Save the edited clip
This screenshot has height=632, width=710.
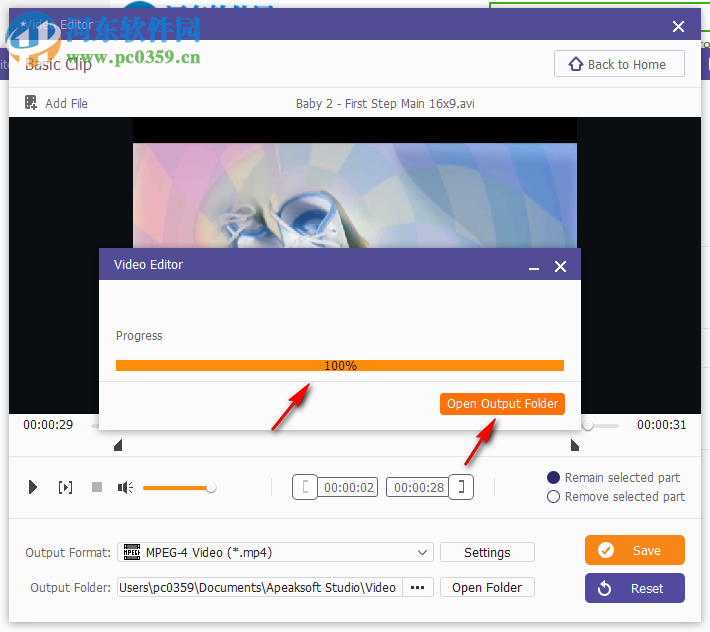coord(634,550)
